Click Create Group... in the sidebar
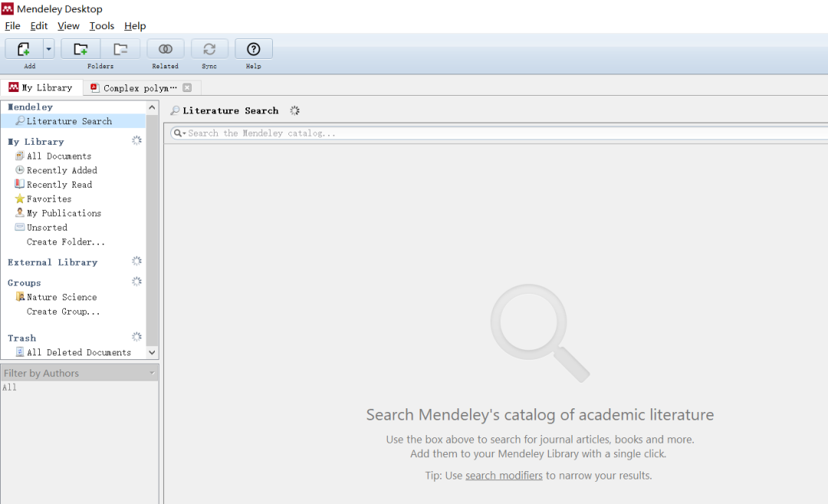This screenshot has width=828, height=504. 64,312
